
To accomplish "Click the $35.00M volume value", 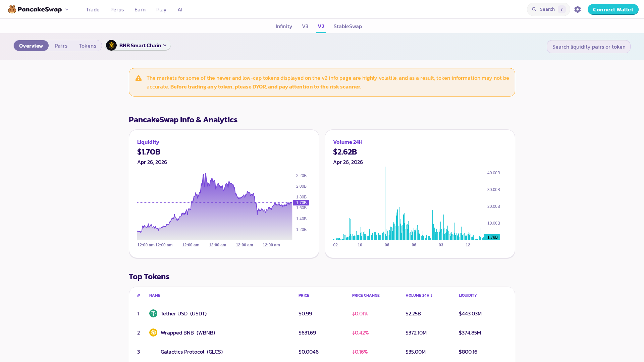I will tap(416, 352).
